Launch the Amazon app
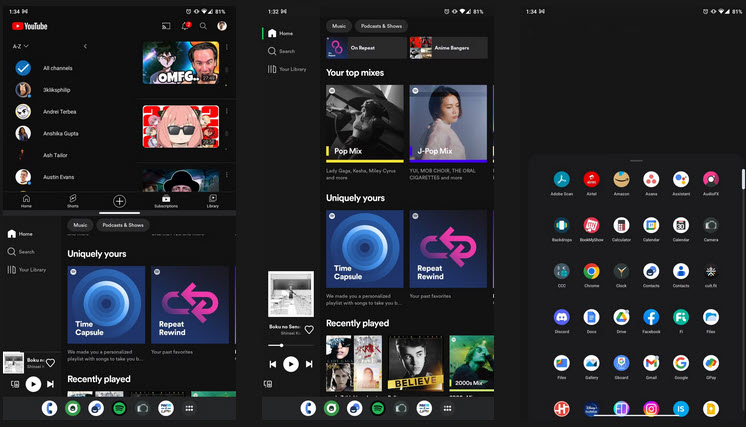 coord(621,179)
